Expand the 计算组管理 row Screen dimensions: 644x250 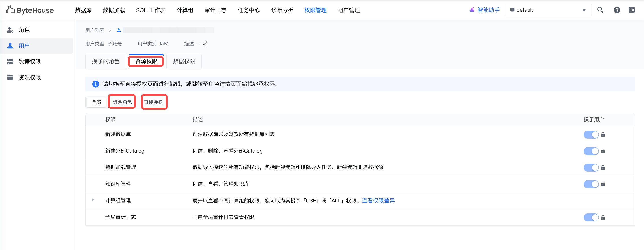pyautogui.click(x=93, y=200)
